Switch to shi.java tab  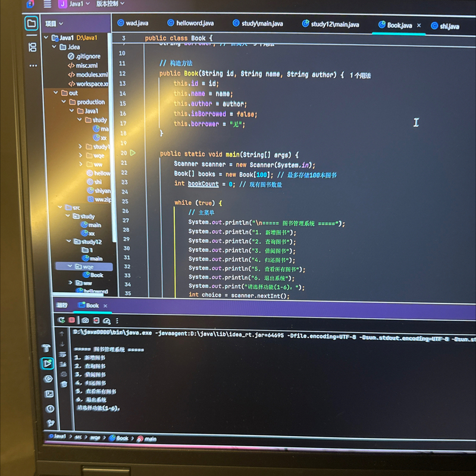[445, 26]
